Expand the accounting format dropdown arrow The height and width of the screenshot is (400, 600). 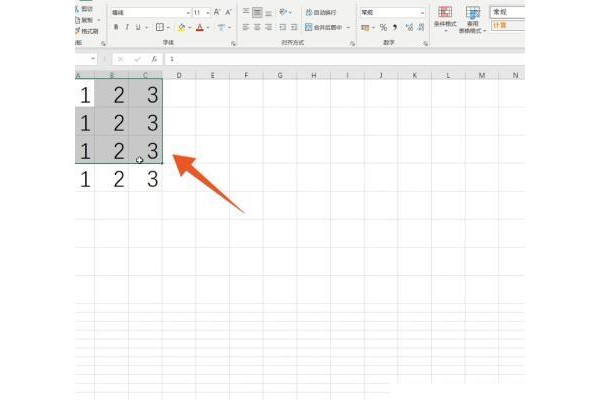point(373,28)
